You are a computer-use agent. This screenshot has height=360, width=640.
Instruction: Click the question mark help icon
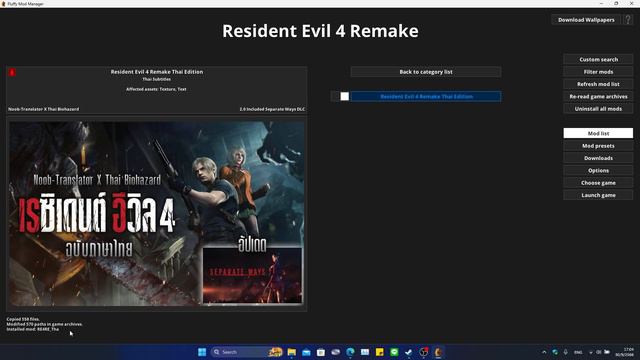(x=628, y=20)
